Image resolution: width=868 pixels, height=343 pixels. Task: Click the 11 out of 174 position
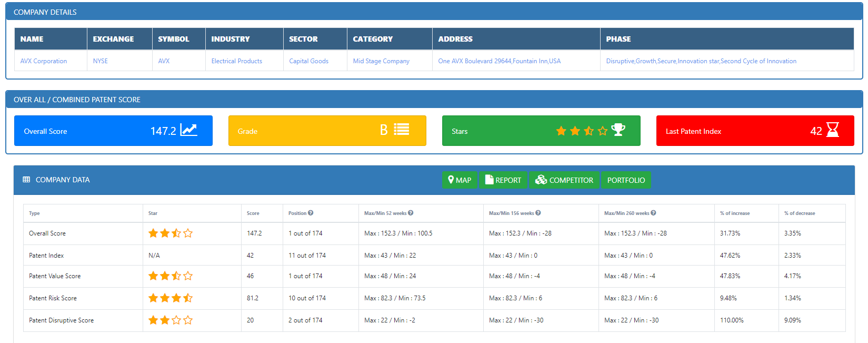coord(307,256)
